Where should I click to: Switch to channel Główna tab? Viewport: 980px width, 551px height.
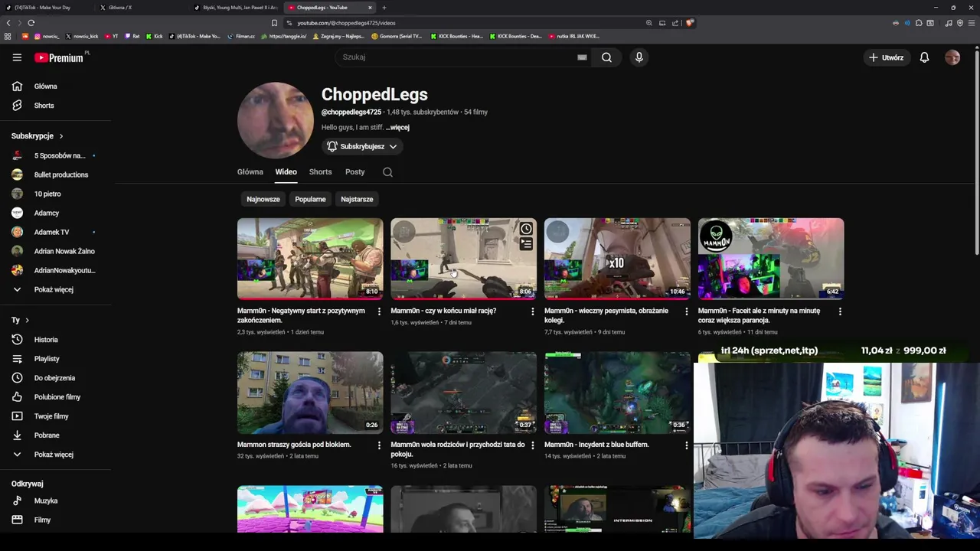click(x=250, y=172)
